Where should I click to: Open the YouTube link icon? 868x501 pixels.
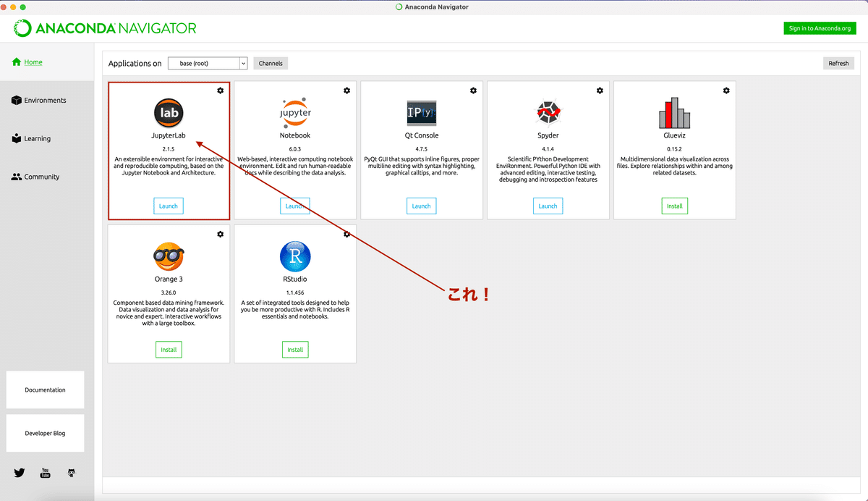[x=45, y=473]
